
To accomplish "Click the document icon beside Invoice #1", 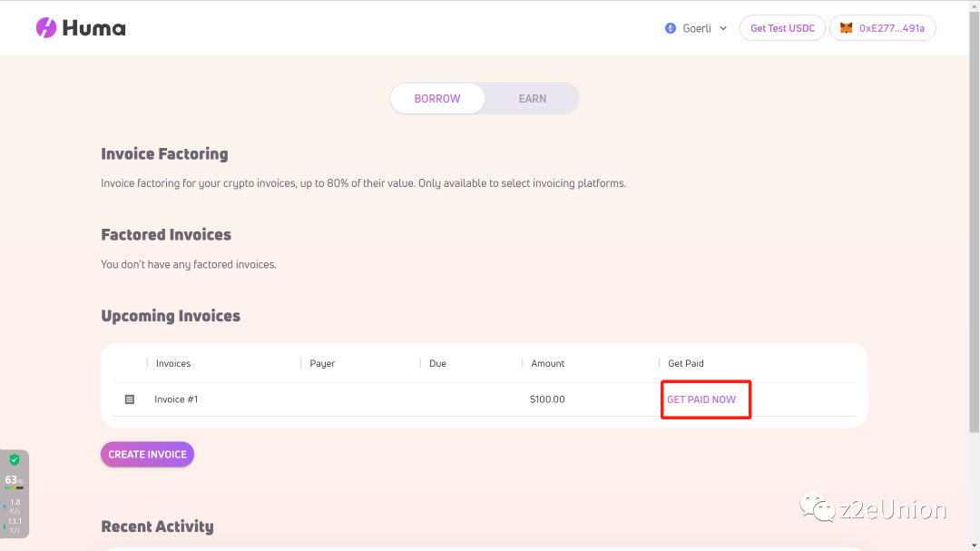I will pos(130,399).
